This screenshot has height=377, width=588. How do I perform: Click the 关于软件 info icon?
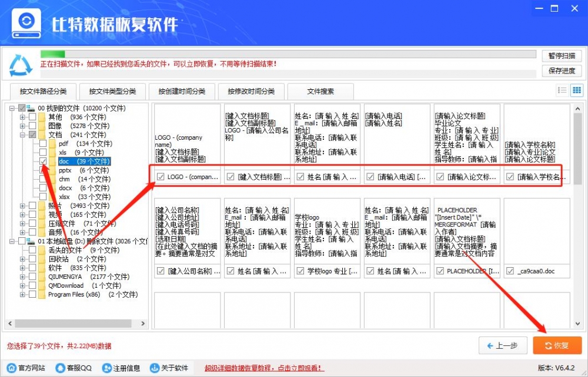click(x=155, y=368)
